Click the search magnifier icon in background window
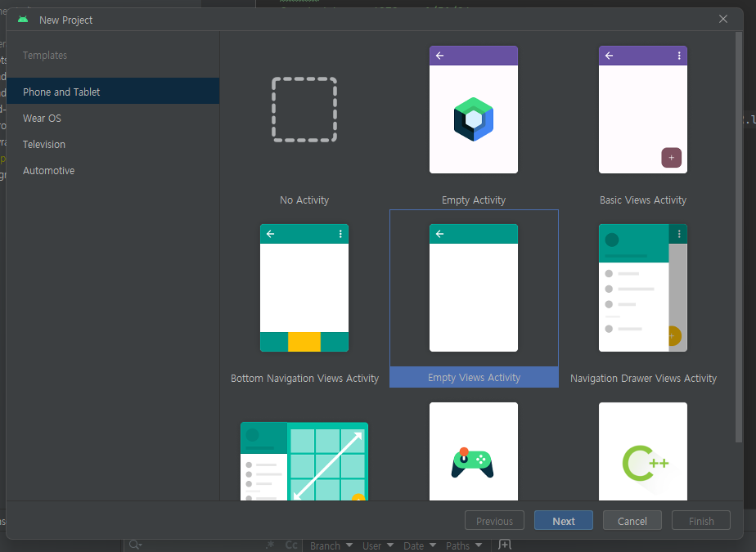Screen dimensions: 756x552 [x=135, y=545]
